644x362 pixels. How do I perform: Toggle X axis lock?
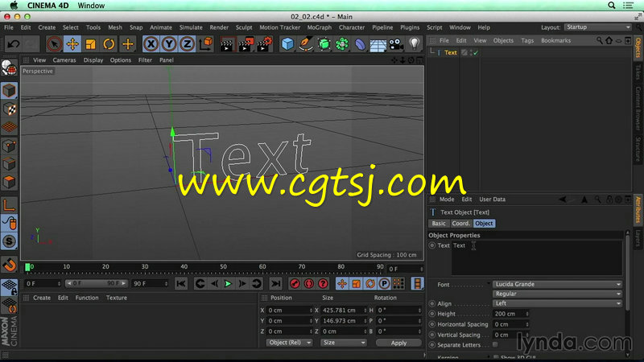[151, 44]
